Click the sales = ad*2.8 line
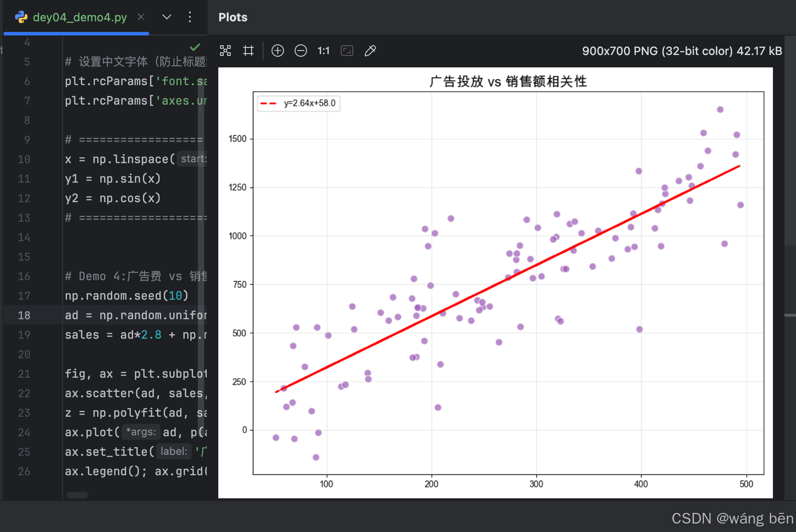The width and height of the screenshot is (796, 532). [x=136, y=335]
